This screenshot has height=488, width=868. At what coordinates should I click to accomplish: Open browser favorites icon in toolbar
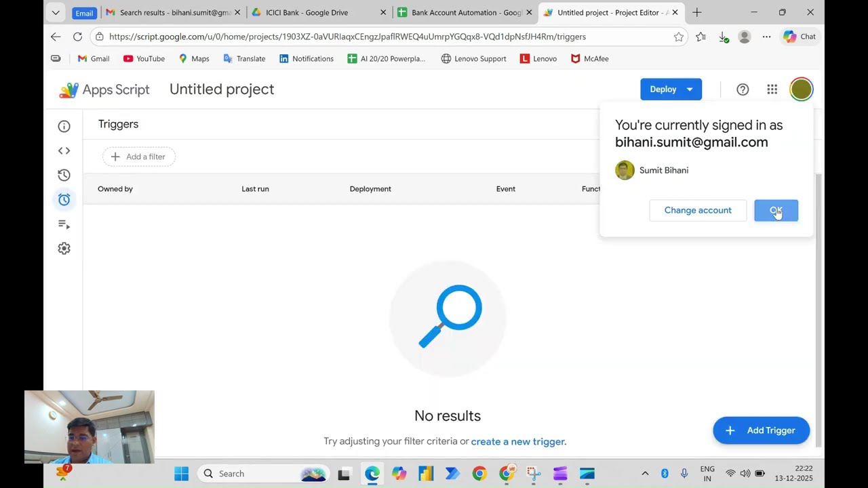tap(701, 37)
